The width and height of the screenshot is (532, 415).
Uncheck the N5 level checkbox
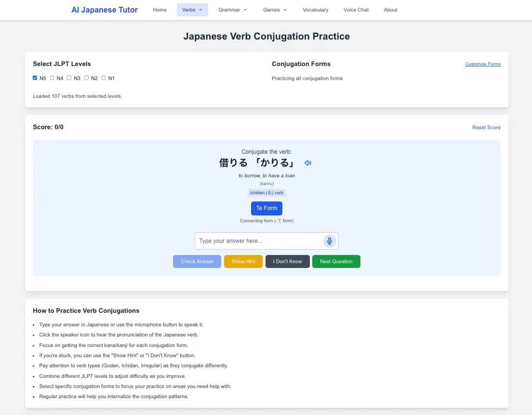35,78
